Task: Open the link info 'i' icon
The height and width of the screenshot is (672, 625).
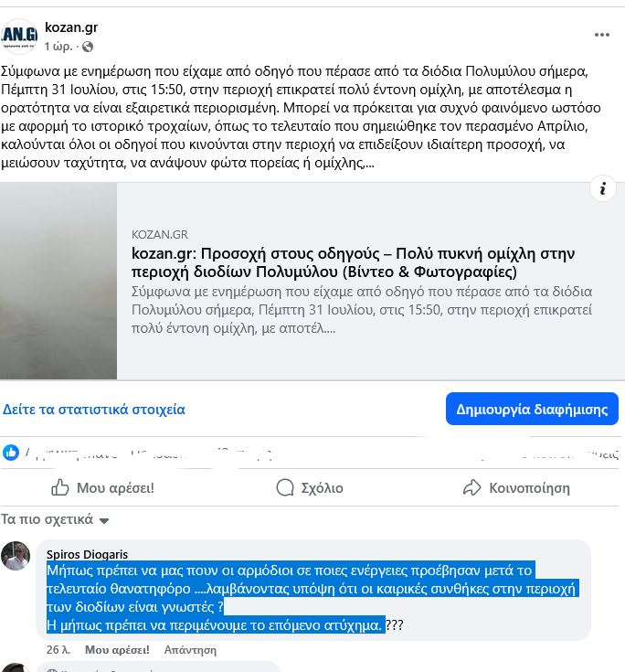Action: (x=603, y=188)
